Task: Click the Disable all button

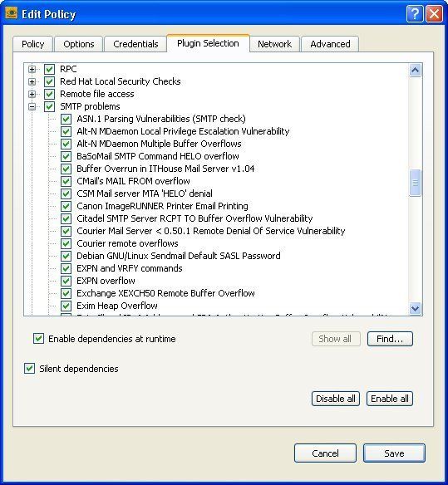Action: (x=335, y=399)
